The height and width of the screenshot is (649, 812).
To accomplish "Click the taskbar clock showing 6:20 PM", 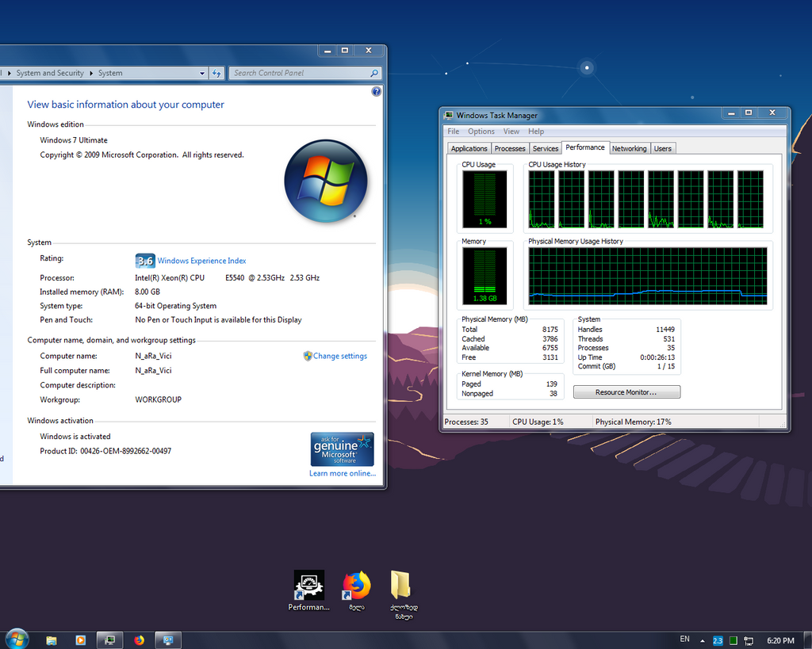I will click(x=780, y=641).
